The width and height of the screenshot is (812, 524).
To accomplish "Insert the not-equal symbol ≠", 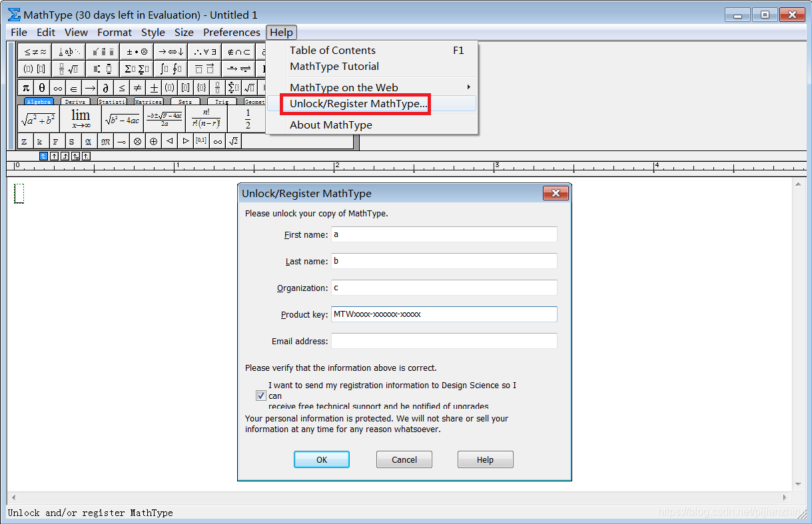I will click(137, 87).
